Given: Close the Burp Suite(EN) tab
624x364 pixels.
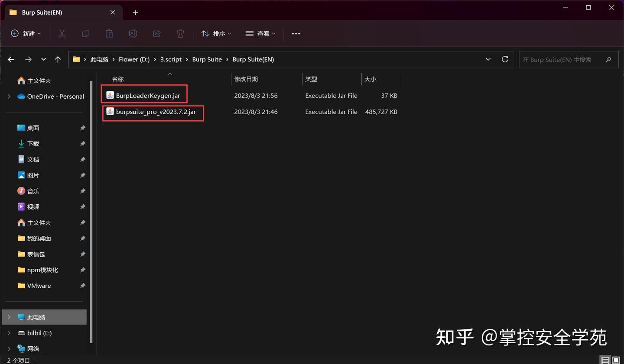Looking at the screenshot, I should click(x=113, y=13).
